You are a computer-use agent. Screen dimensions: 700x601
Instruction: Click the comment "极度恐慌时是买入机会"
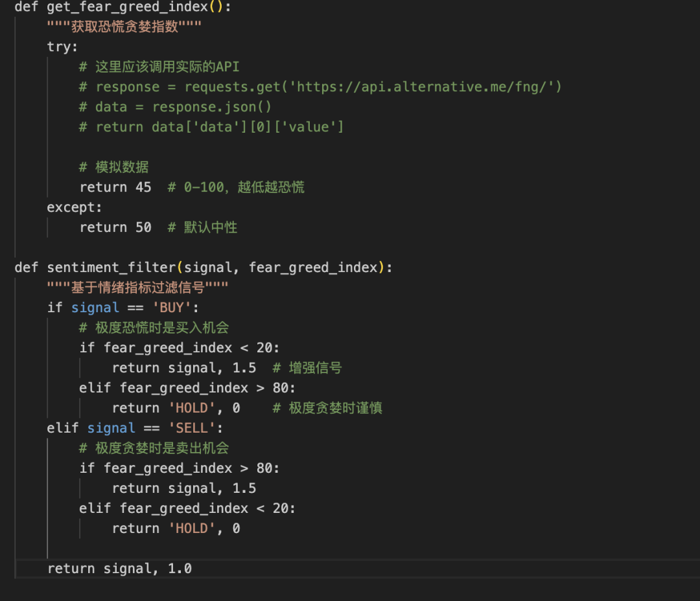(x=154, y=328)
